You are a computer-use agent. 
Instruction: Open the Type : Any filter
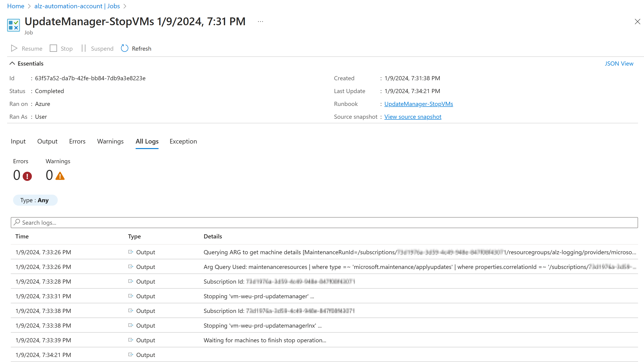tap(35, 200)
